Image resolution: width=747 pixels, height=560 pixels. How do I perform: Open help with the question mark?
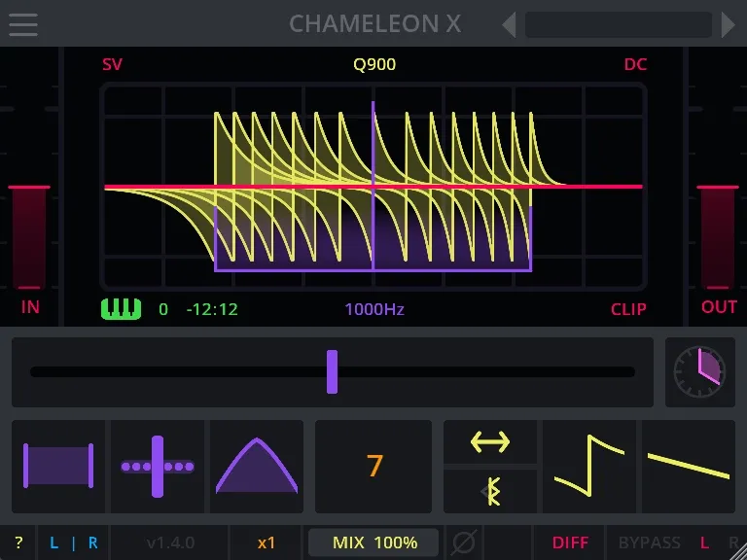click(x=18, y=542)
